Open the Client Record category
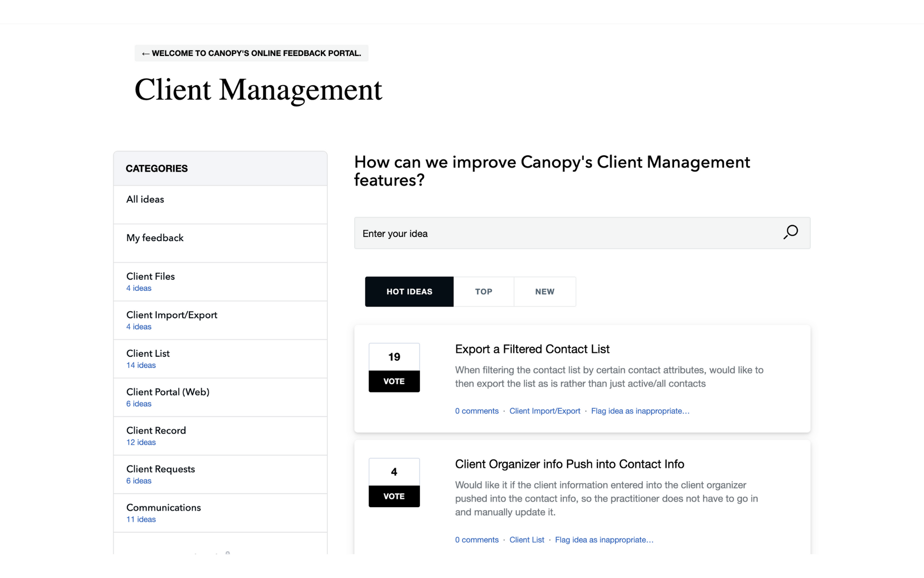This screenshot has height=578, width=924. click(156, 430)
